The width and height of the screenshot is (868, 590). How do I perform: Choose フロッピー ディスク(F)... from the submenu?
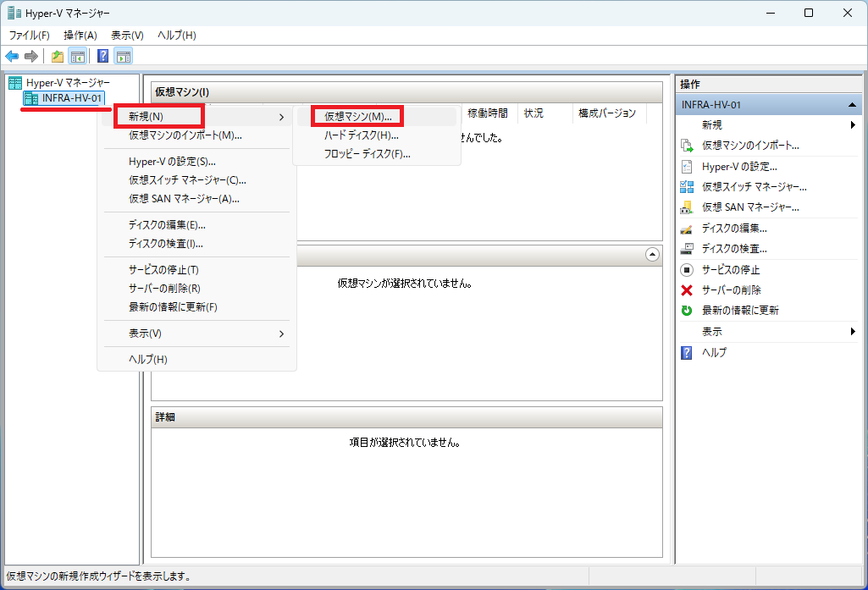pyautogui.click(x=377, y=154)
